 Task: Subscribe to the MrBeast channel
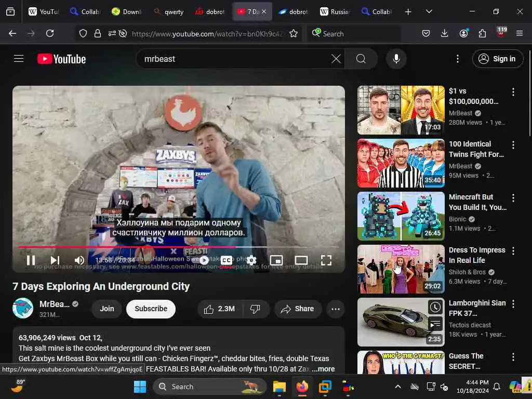[x=151, y=309]
